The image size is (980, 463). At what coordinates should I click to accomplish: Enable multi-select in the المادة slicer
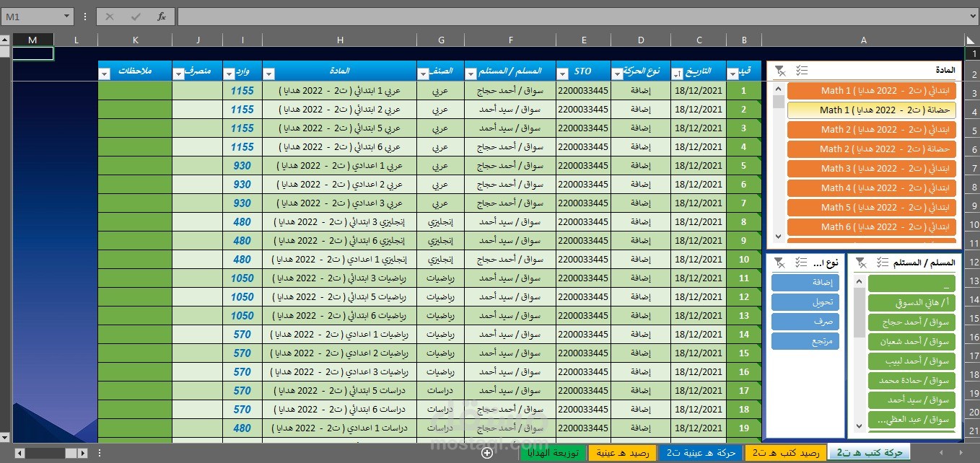pyautogui.click(x=802, y=70)
